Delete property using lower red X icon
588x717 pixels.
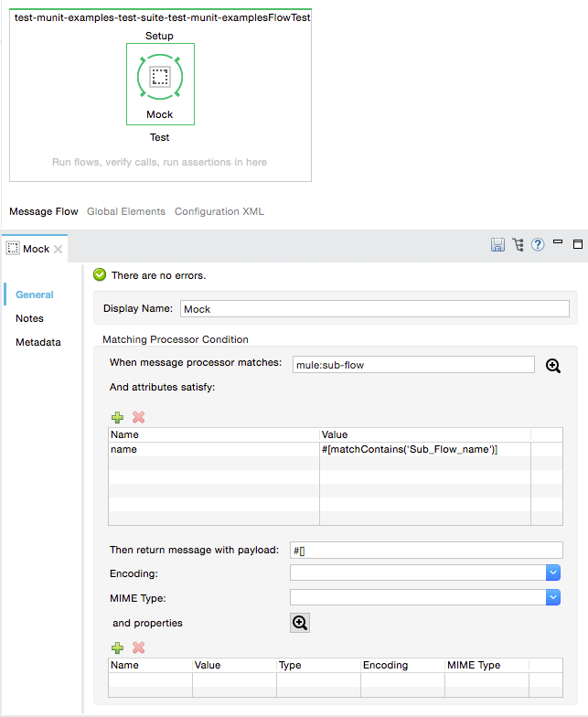pos(139,647)
